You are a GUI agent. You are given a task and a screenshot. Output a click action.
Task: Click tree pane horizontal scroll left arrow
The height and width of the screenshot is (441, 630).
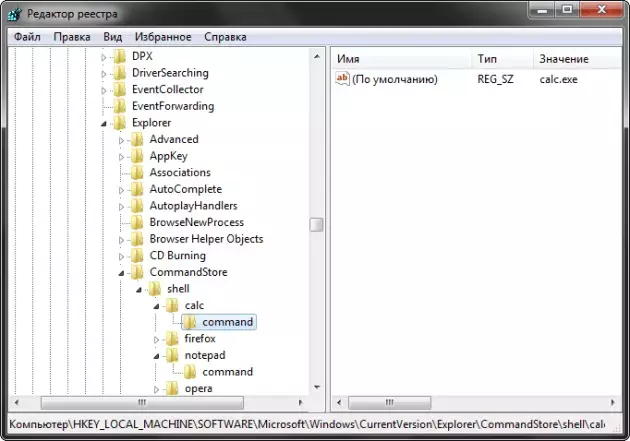click(16, 402)
